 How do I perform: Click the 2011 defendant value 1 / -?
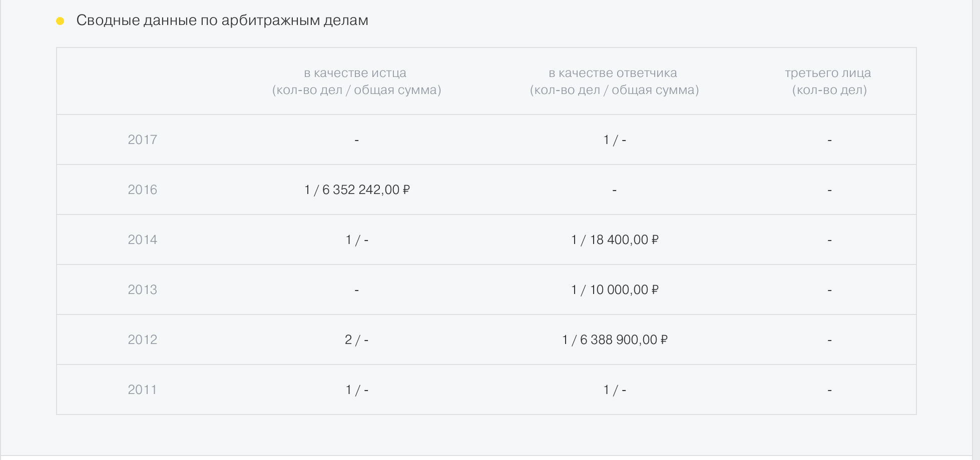(615, 390)
